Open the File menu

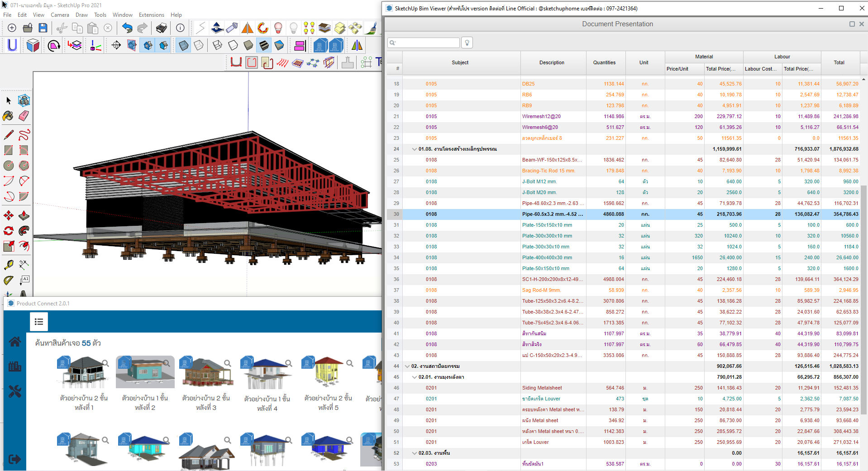(x=7, y=15)
